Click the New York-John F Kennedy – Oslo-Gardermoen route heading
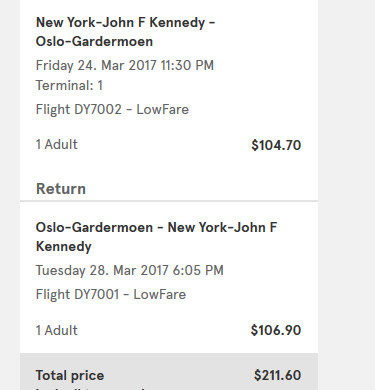Screen dimensions: 375x390 click(x=125, y=32)
